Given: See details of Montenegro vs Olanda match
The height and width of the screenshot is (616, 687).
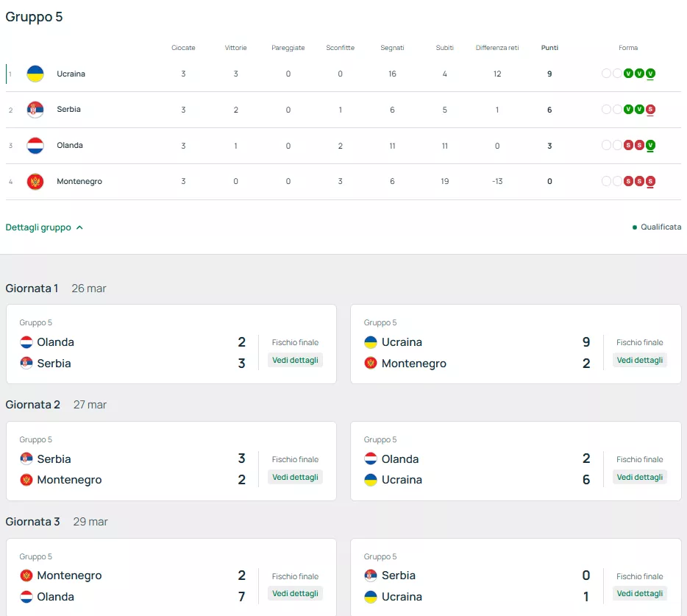Looking at the screenshot, I should [295, 594].
